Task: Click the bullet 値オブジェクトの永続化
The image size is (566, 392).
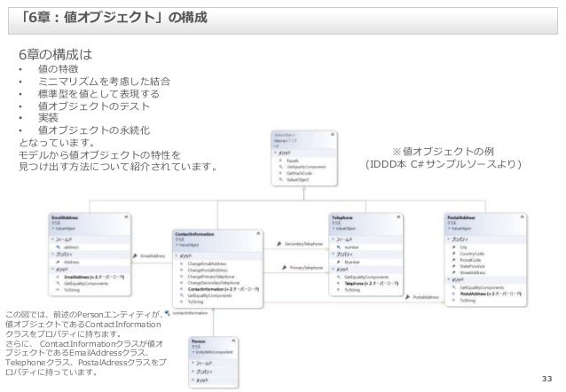Action: [x=94, y=130]
